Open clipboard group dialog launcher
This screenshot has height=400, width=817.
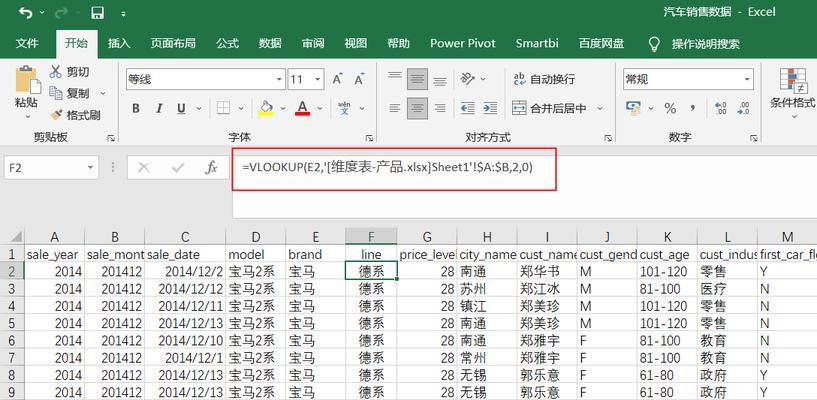111,138
